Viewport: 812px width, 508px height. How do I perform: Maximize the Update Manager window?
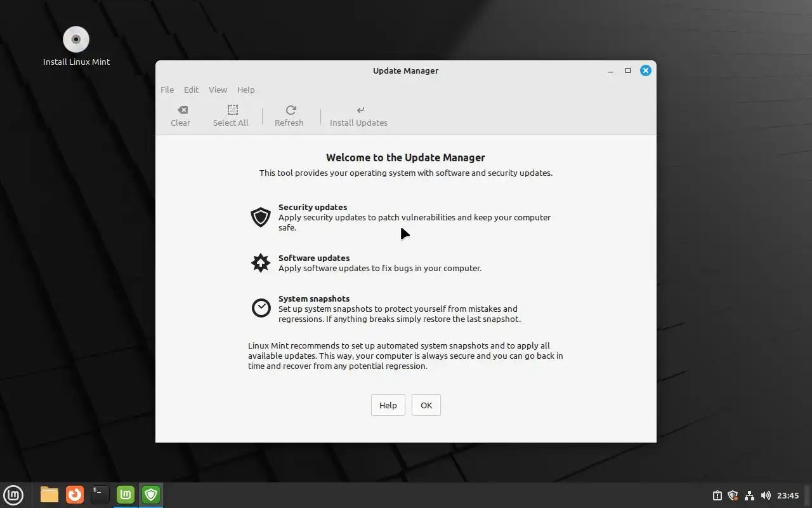(x=628, y=70)
